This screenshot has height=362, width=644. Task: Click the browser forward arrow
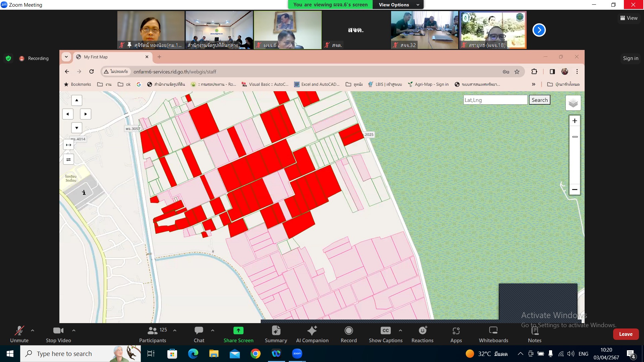[79, 71]
